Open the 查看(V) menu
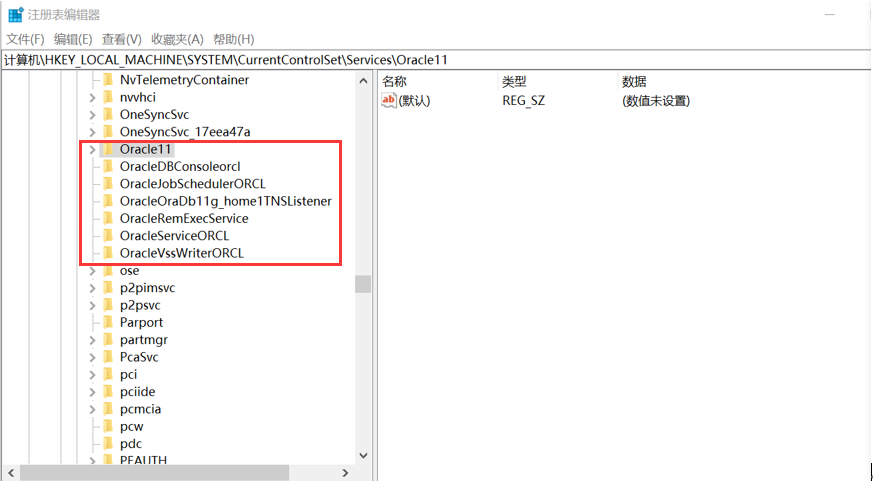Screen dimensions: 873x481 [121, 40]
